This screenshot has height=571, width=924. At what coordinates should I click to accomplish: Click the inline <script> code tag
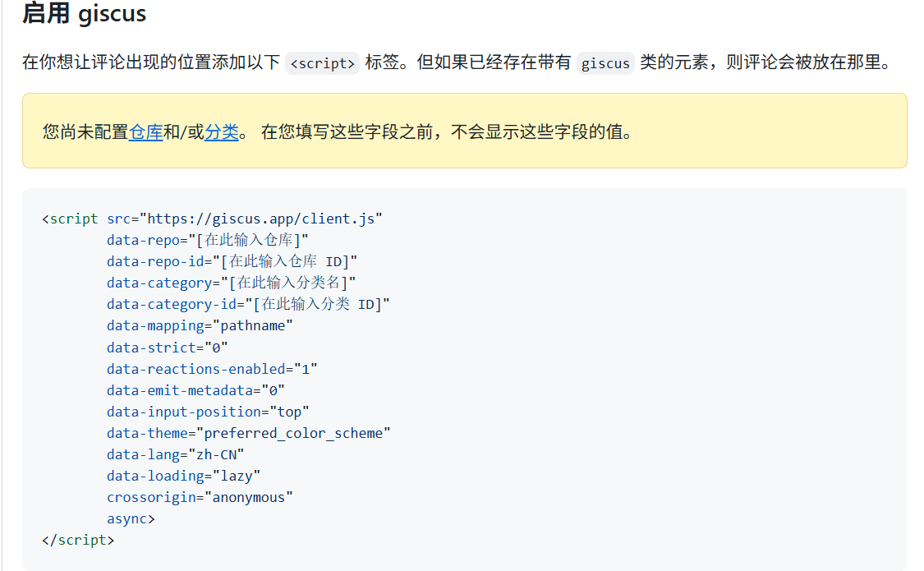pyautogui.click(x=322, y=63)
